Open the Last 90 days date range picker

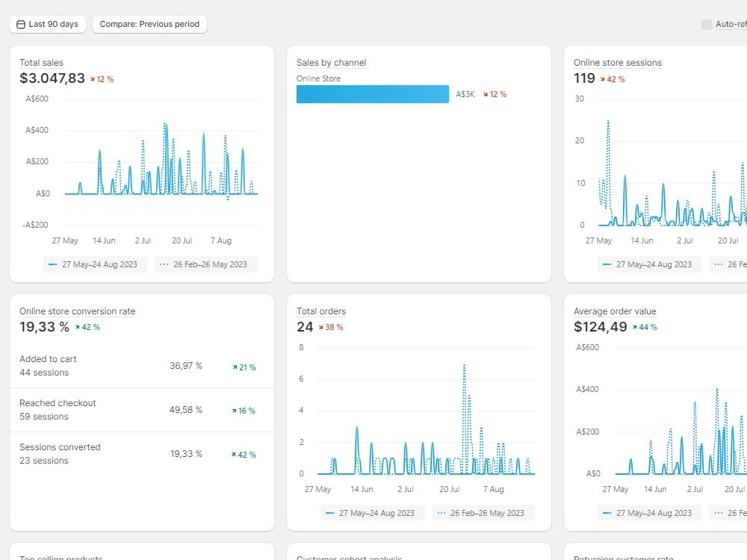tap(48, 24)
